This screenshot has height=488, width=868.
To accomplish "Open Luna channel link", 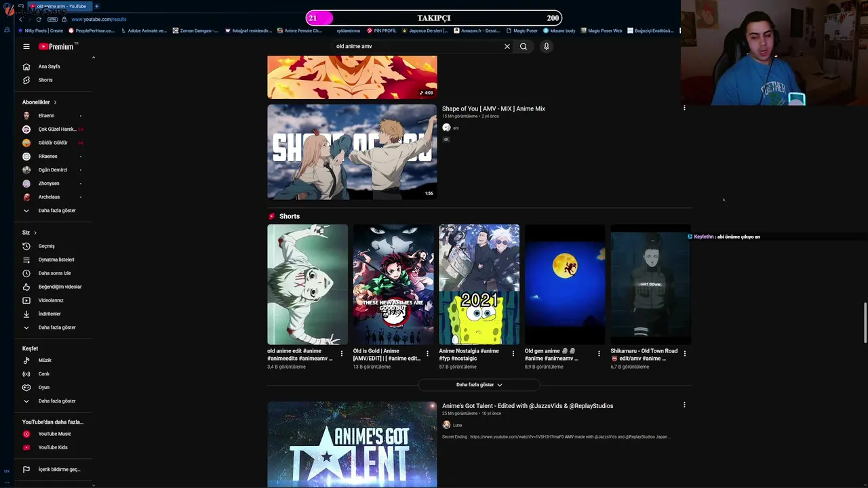I will (457, 425).
